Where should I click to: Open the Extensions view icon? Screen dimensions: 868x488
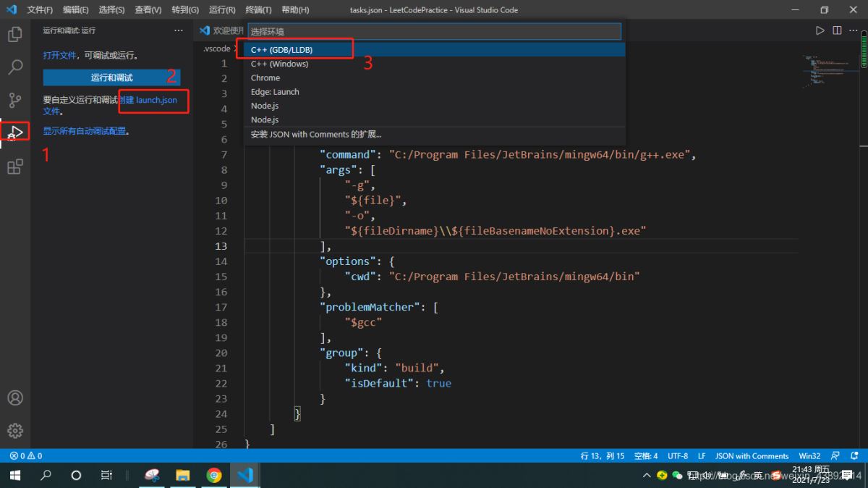[14, 167]
